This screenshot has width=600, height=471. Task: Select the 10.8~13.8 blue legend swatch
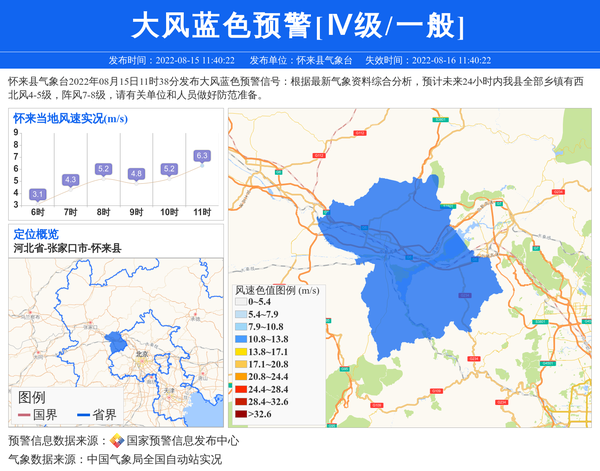point(241,341)
